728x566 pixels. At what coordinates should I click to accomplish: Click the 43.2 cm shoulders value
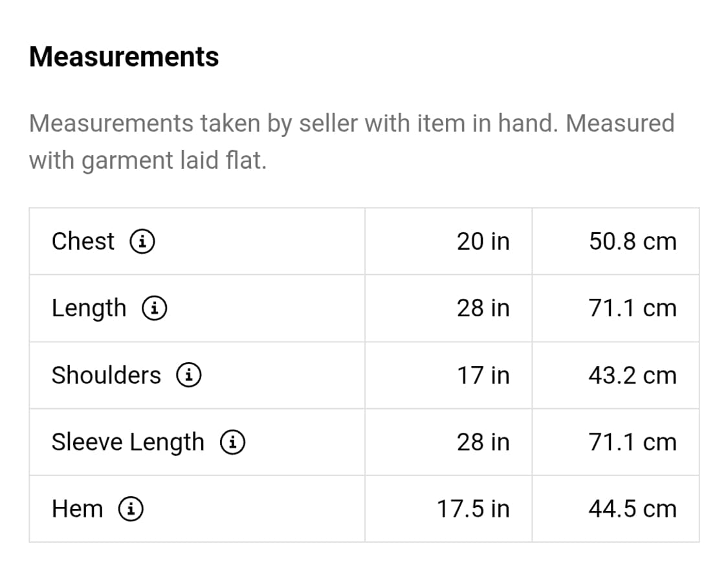(x=632, y=375)
